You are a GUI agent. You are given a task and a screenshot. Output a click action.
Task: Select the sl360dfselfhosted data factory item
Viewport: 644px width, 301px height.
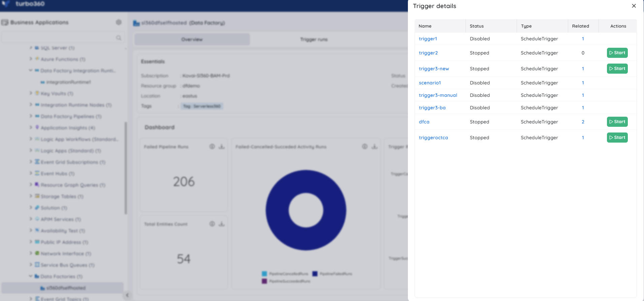click(x=63, y=288)
